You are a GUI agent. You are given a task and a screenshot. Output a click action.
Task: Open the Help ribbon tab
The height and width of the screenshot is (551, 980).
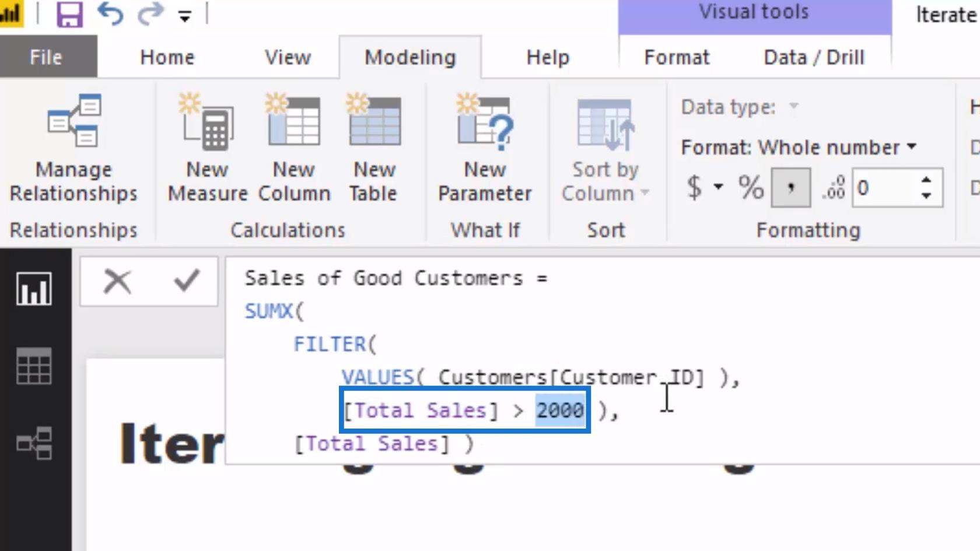click(547, 57)
